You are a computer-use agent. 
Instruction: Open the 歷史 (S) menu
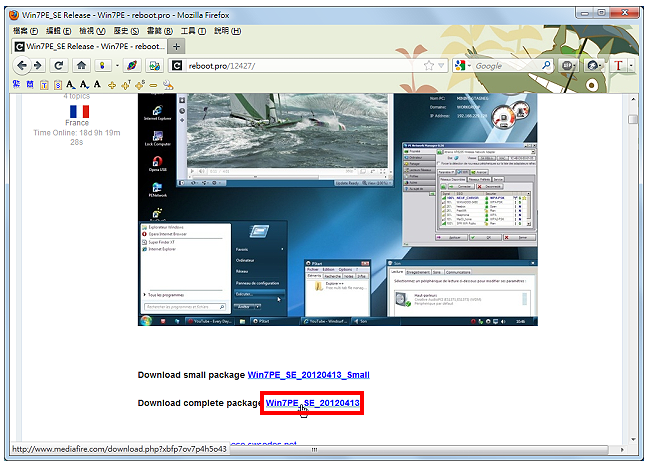coord(126,31)
